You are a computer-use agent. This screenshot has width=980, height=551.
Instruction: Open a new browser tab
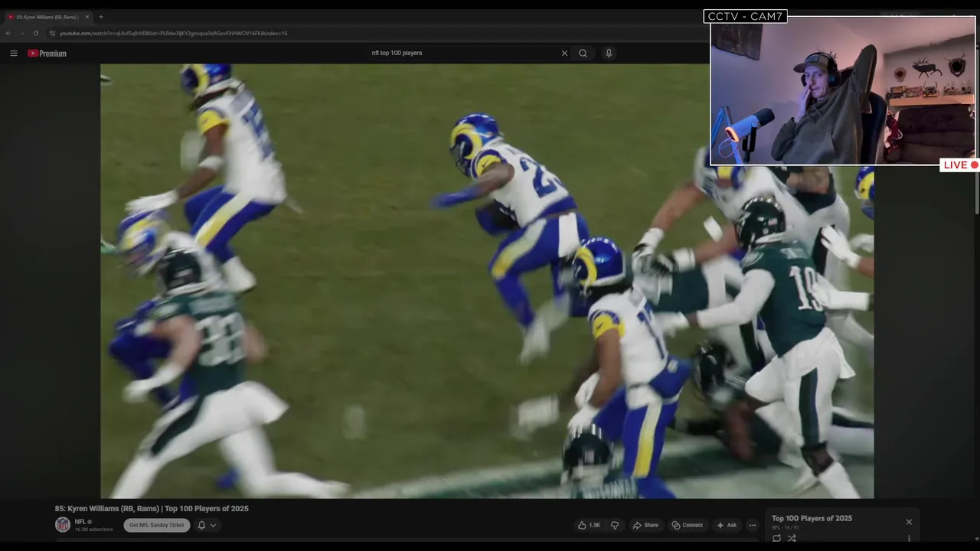pyautogui.click(x=100, y=17)
